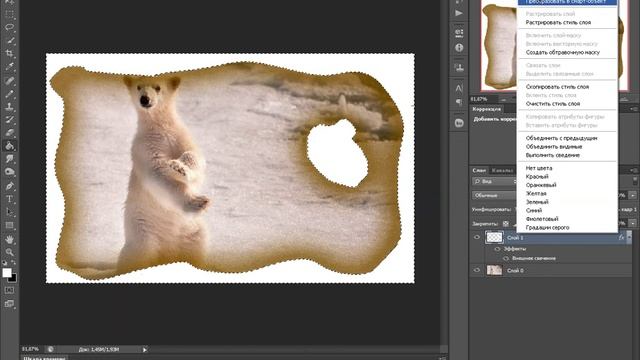Select the Magic Wand tool

(9, 41)
